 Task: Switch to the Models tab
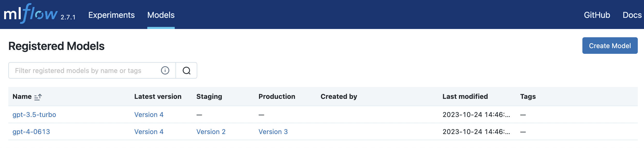pyautogui.click(x=161, y=15)
